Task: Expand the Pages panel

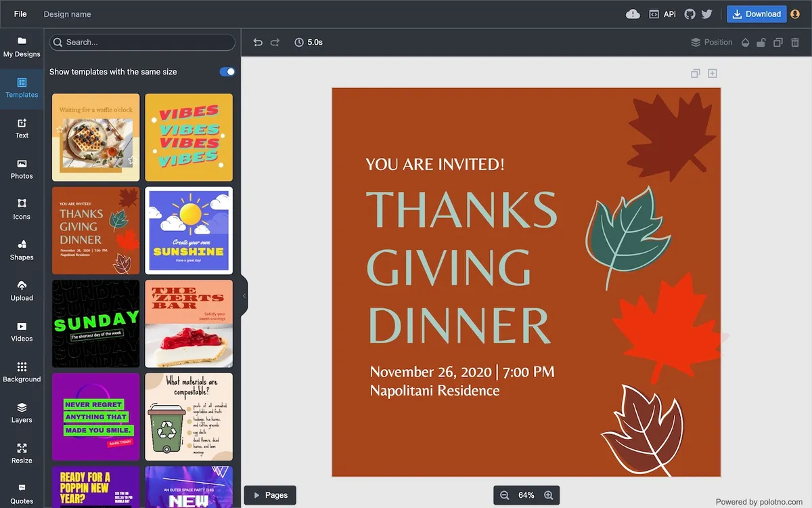Action: [x=271, y=495]
